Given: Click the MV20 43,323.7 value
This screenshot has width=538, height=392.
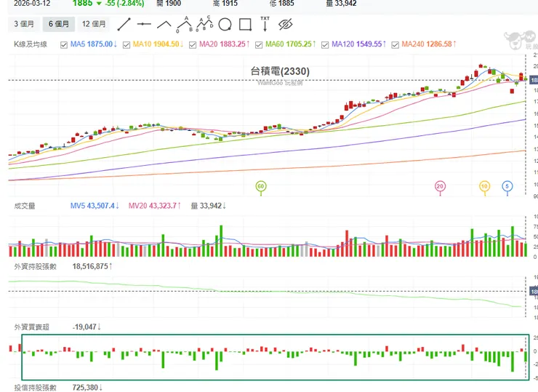Looking at the screenshot, I should click(x=154, y=206).
